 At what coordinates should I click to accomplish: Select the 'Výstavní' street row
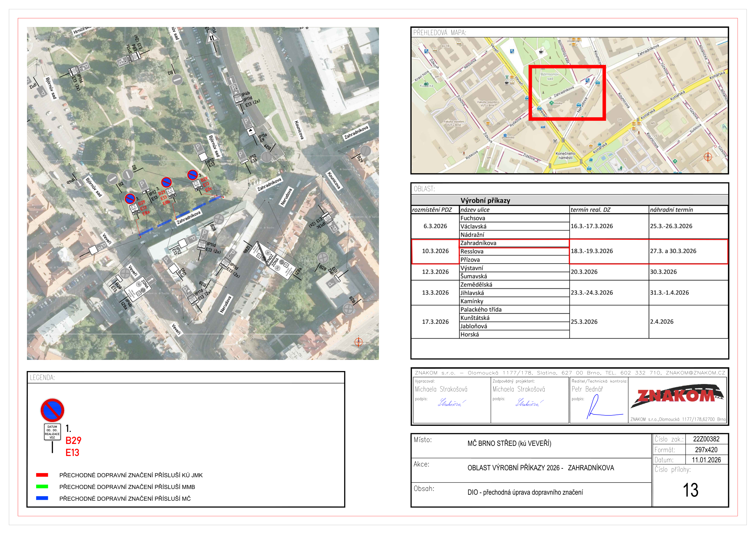tap(515, 268)
